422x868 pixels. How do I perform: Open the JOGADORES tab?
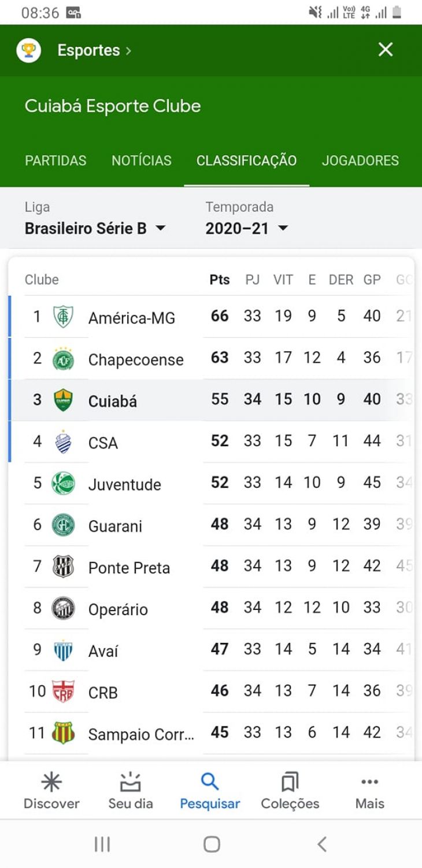(x=360, y=160)
